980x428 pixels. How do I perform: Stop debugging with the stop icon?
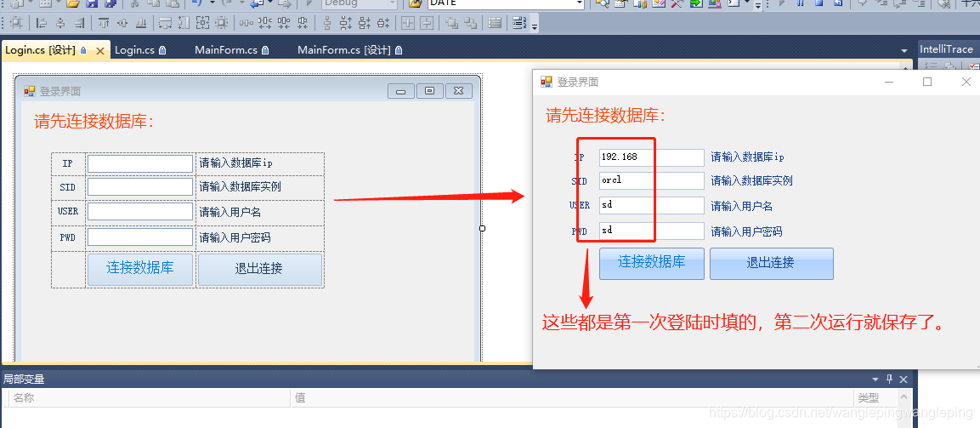pos(819,3)
